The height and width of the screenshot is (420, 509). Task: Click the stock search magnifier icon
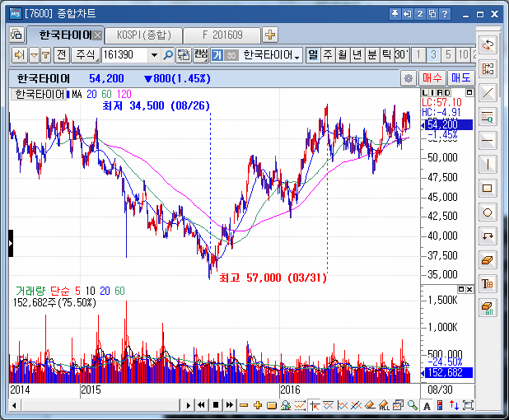(168, 55)
